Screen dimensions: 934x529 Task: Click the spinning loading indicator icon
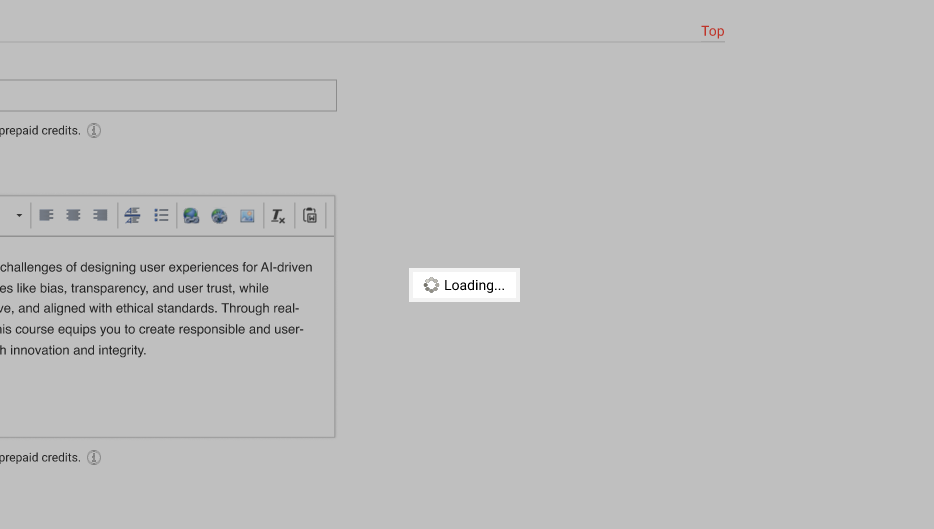[431, 285]
